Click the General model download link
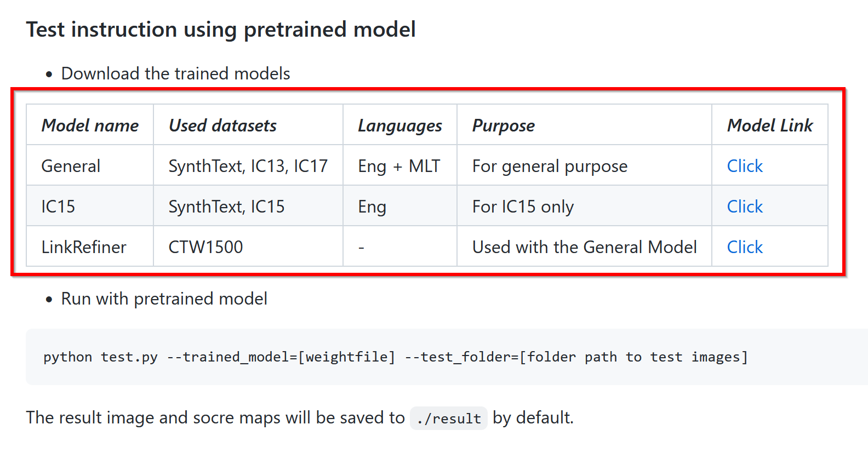868x453 pixels. [x=744, y=166]
